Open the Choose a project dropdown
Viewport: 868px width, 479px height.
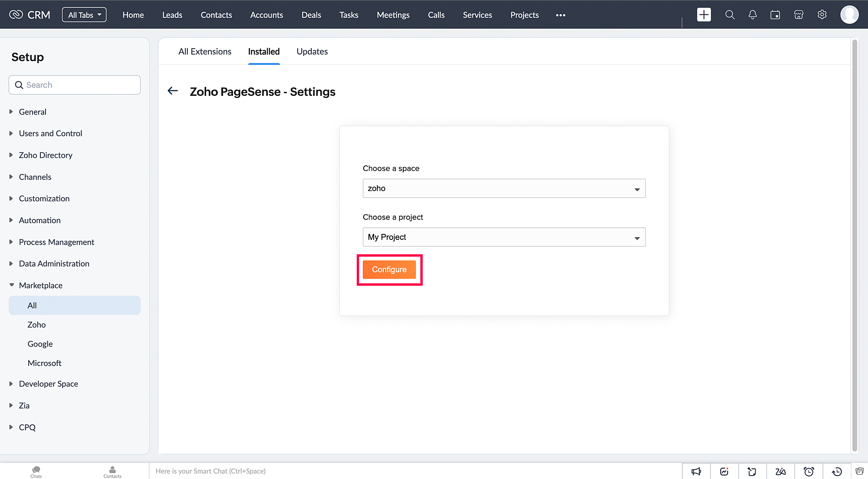click(x=503, y=237)
